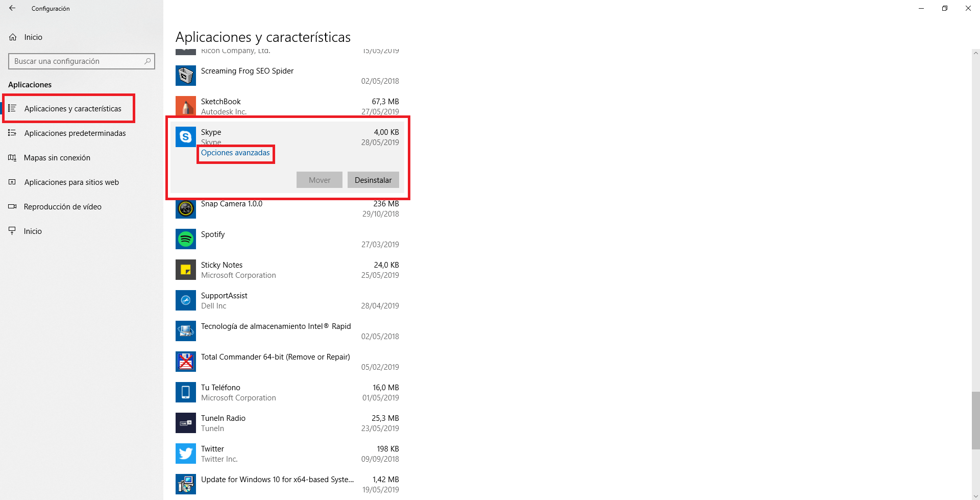Click the Aplicaciones y características list icon
This screenshot has height=500, width=980.
[12, 108]
